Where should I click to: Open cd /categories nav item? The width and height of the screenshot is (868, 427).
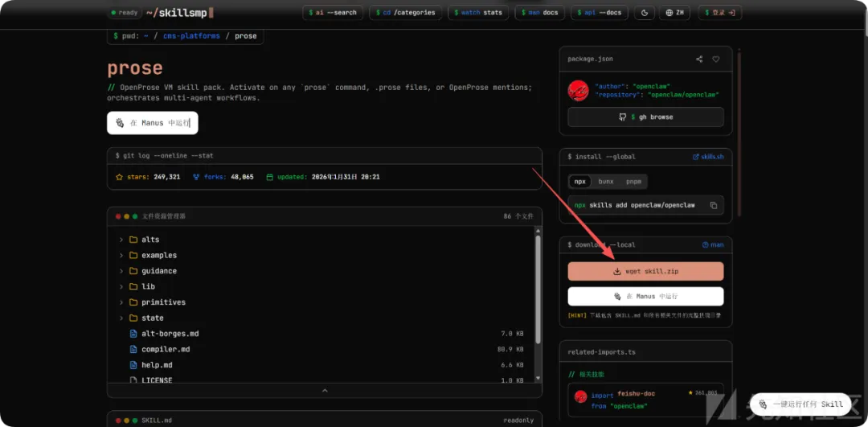pos(405,12)
